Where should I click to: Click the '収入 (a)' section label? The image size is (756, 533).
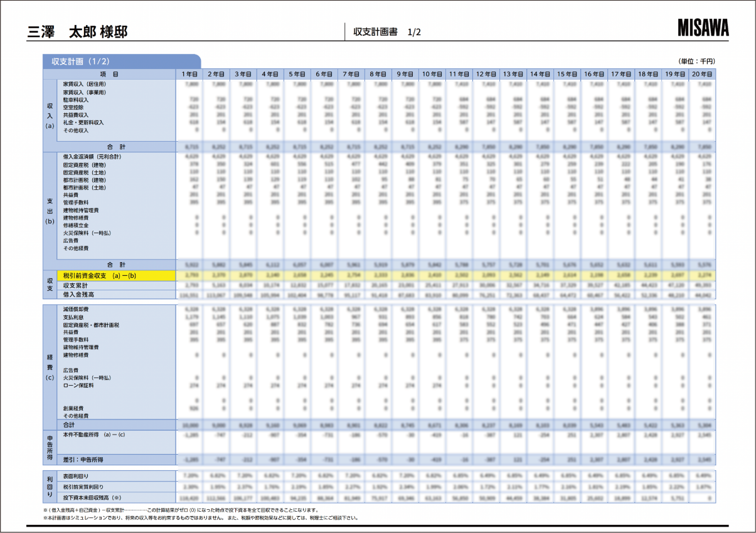click(x=50, y=115)
